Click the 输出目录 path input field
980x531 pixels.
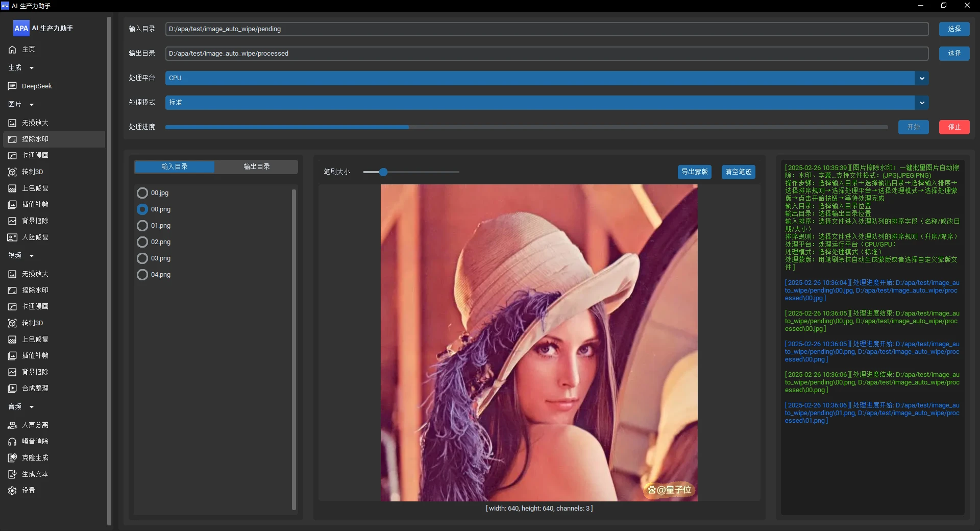(x=546, y=54)
